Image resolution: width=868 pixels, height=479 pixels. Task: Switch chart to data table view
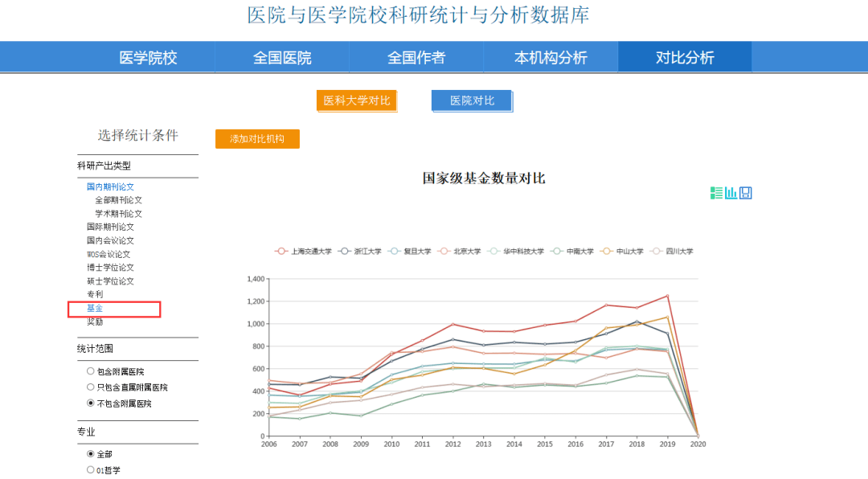[x=717, y=193]
